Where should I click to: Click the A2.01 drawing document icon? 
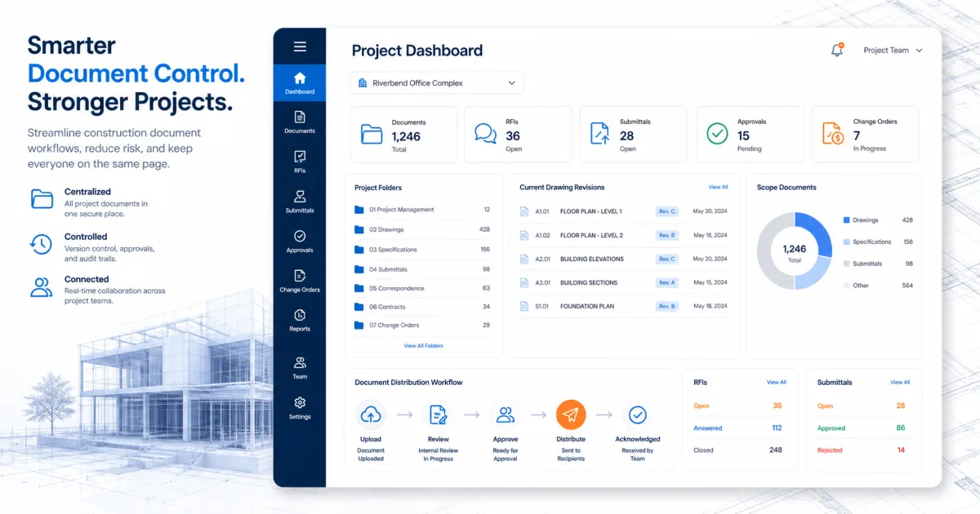coord(525,259)
